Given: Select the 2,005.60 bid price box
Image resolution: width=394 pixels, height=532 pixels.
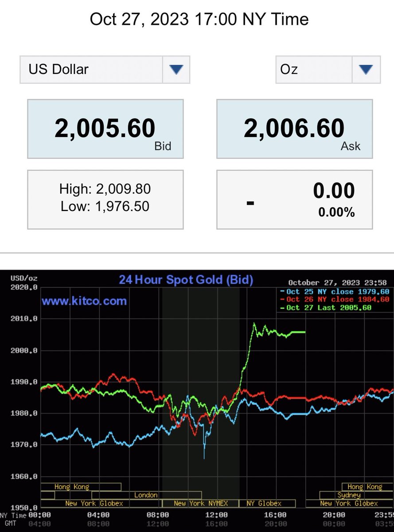Looking at the screenshot, I should coord(105,129).
